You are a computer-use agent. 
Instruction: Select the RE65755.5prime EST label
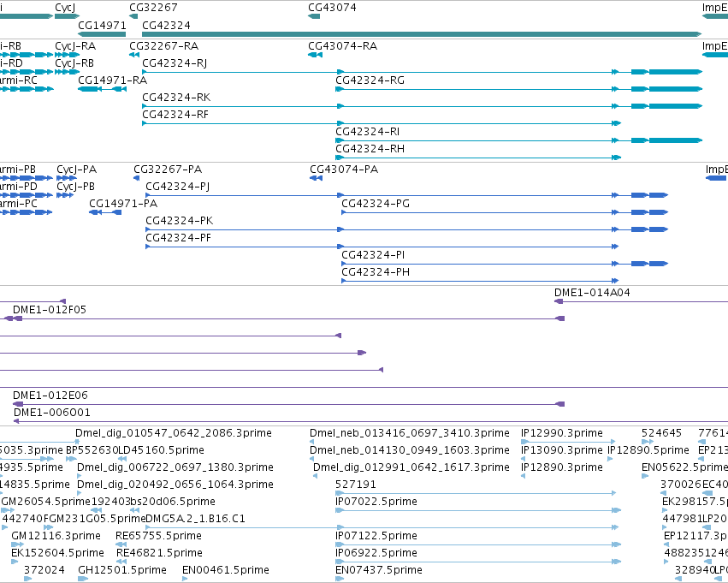click(x=159, y=537)
